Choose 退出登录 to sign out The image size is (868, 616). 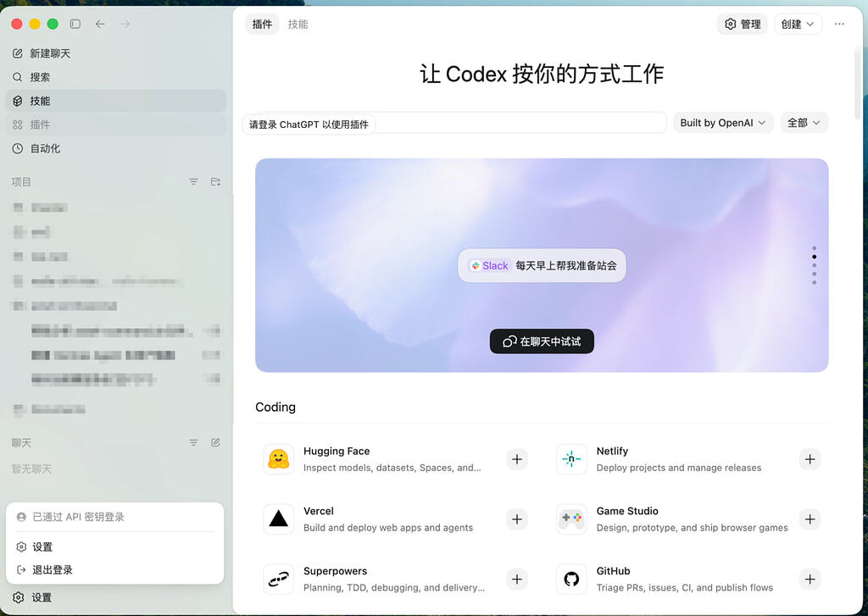tap(114, 569)
